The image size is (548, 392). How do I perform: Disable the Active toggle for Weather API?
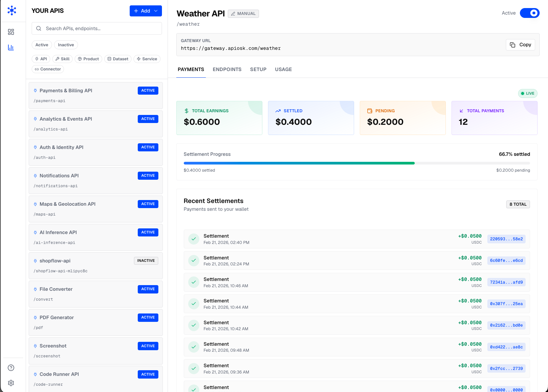click(529, 13)
